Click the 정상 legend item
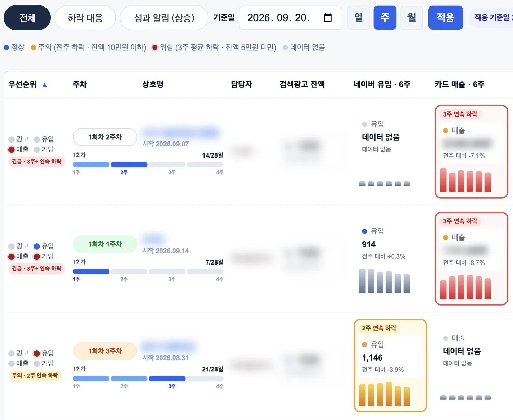 click(x=14, y=47)
